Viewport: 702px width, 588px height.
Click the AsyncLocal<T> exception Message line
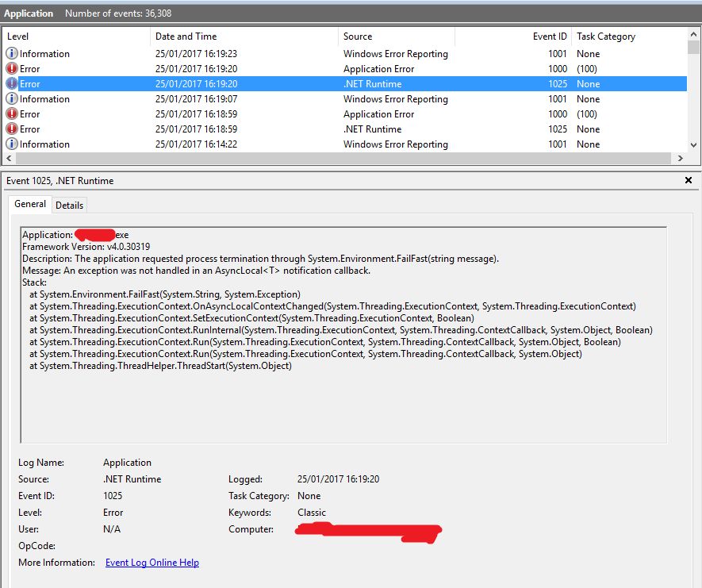click(x=196, y=271)
